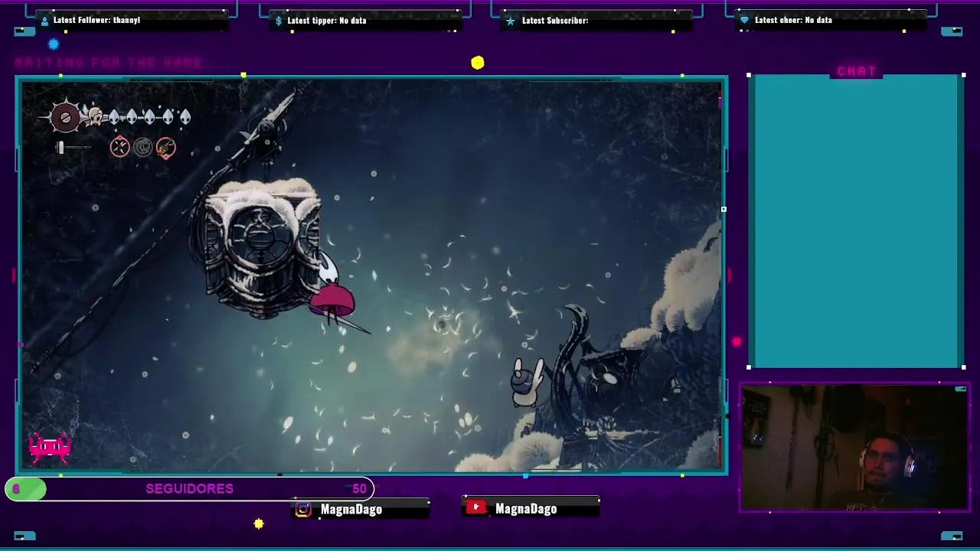Image resolution: width=980 pixels, height=551 pixels.
Task: Click the crossed needles tool icon
Action: coord(119,147)
